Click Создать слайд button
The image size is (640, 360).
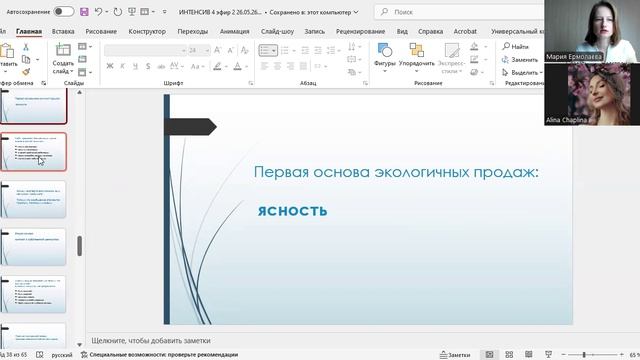[63, 59]
